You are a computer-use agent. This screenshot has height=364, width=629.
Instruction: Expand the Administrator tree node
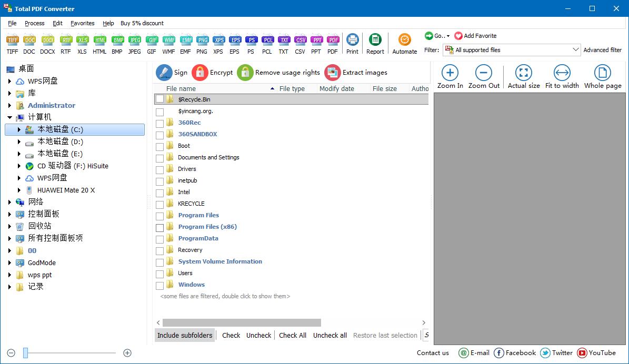coord(9,105)
